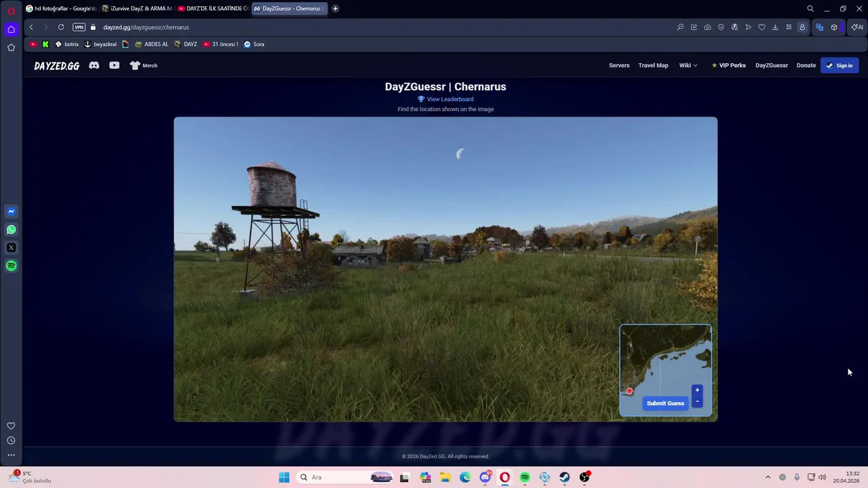Screen dimensions: 868x488
Task: Open ad blocker shield icon
Action: pos(721,27)
